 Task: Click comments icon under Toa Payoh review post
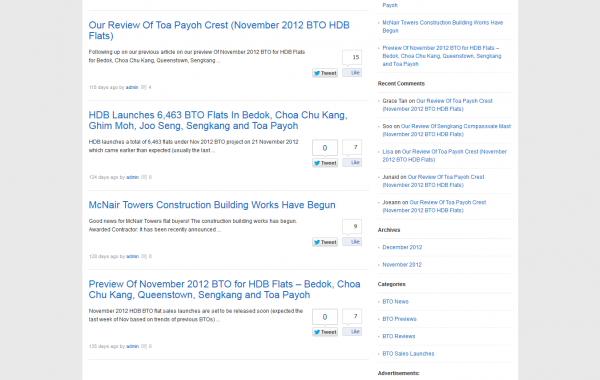[x=143, y=87]
